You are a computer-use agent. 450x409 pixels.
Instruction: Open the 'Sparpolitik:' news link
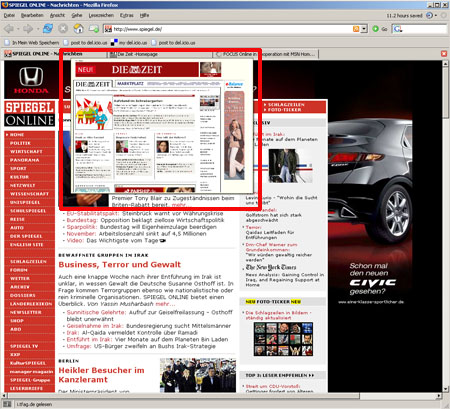[81, 227]
